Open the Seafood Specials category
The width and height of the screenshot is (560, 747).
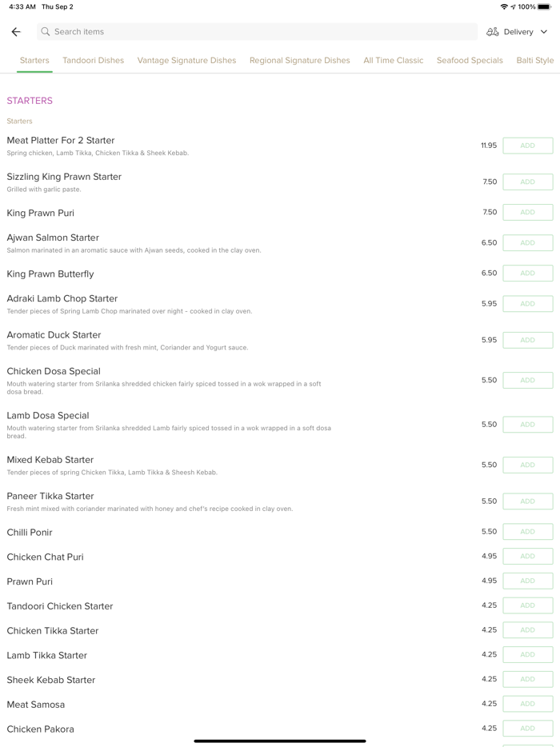pyautogui.click(x=470, y=60)
